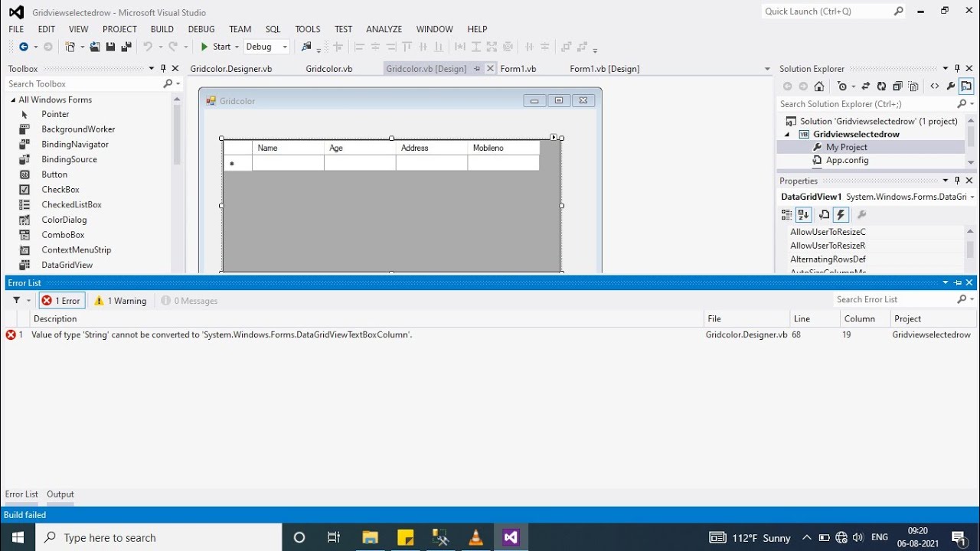Toggle Preview Selected Items in Solution Explorer
The width and height of the screenshot is (980, 551).
coord(966,86)
